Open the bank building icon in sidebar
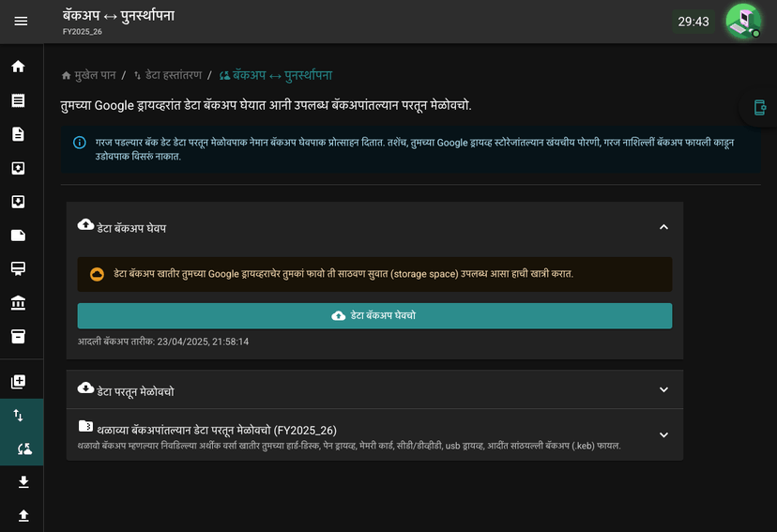The image size is (777, 532). point(19,302)
